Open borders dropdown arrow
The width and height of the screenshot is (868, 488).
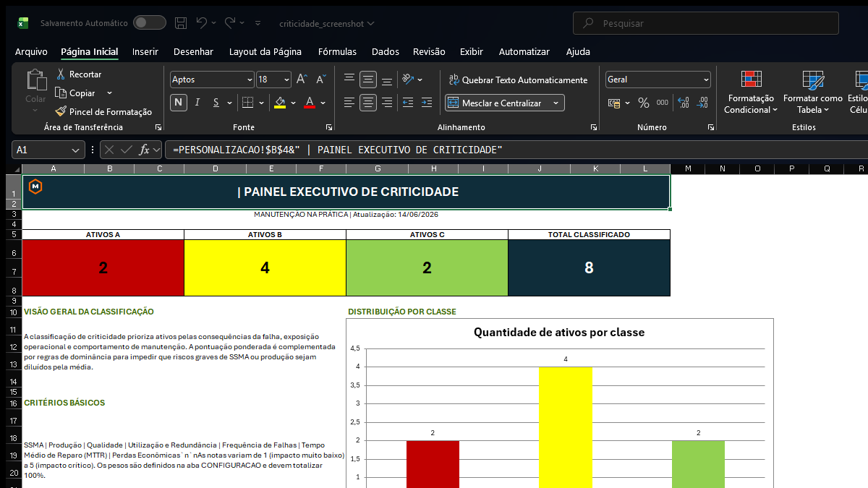261,103
